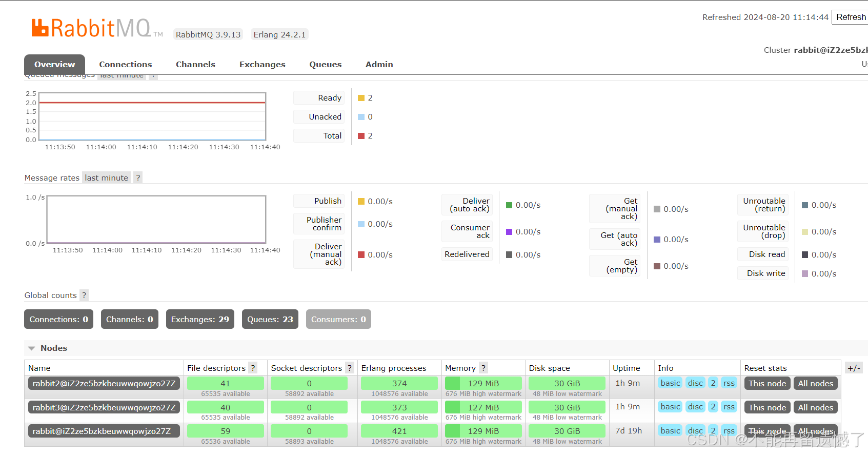The height and width of the screenshot is (455, 868).
Task: Open node rabbit2@iZ2ze5bzkbeuwwqowjzo27Z
Action: tap(104, 383)
